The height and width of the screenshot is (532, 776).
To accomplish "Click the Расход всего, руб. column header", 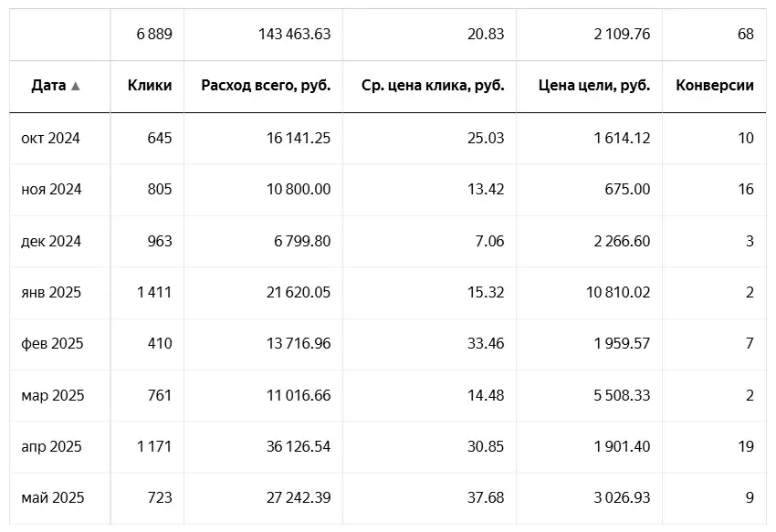I will 266,86.
